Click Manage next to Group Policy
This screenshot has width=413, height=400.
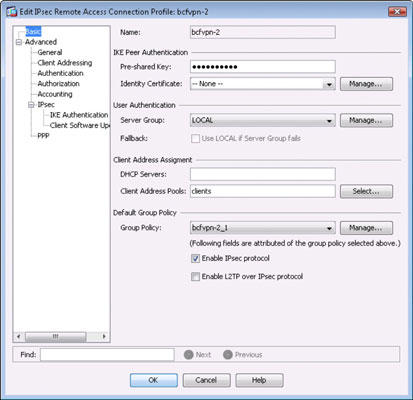point(366,228)
